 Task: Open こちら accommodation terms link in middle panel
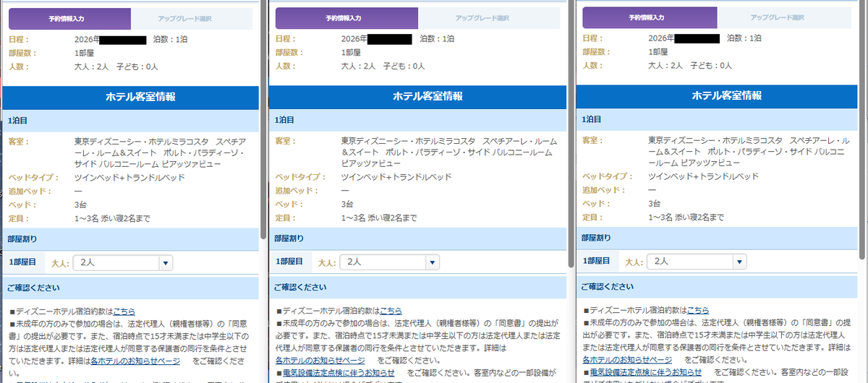coord(391,311)
